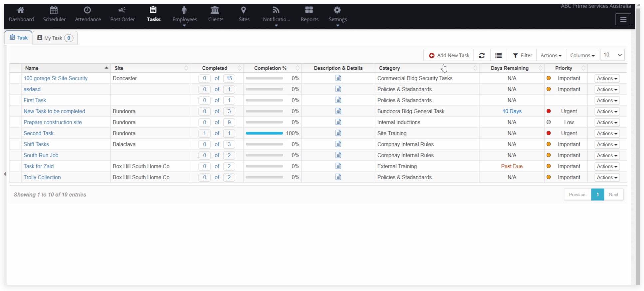The height and width of the screenshot is (291, 644).
Task: Switch to the Task tab
Action: coord(19,38)
